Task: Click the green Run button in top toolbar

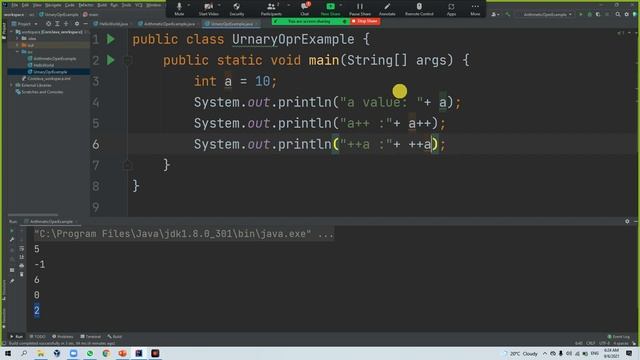Action: click(x=581, y=14)
